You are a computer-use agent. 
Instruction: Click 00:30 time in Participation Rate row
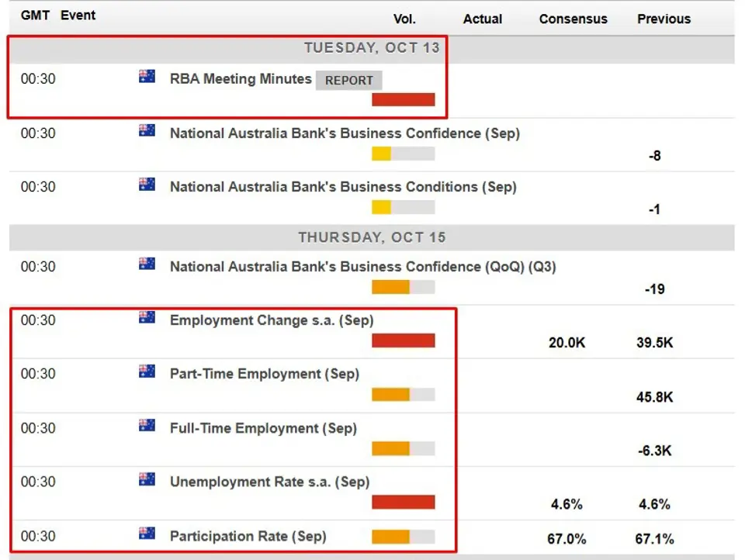click(x=38, y=537)
